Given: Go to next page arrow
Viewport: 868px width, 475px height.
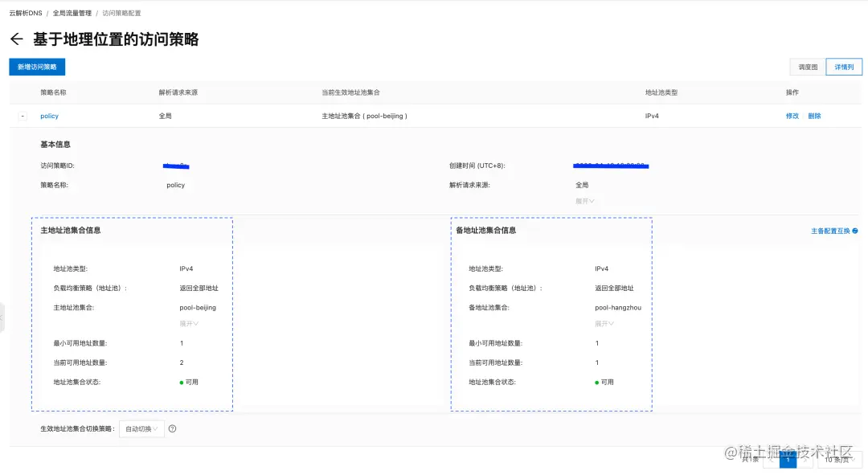Looking at the screenshot, I should [805, 460].
